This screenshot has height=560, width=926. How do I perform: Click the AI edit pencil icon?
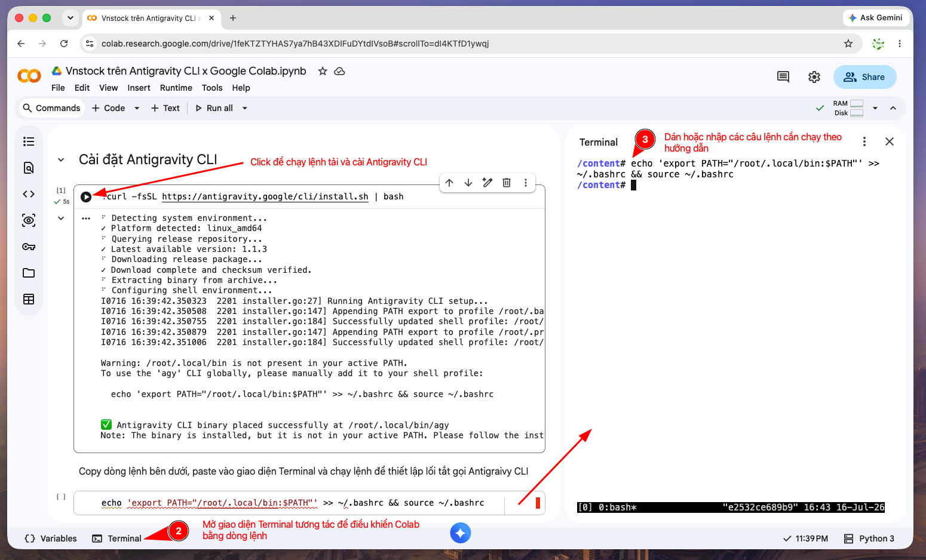pos(487,183)
